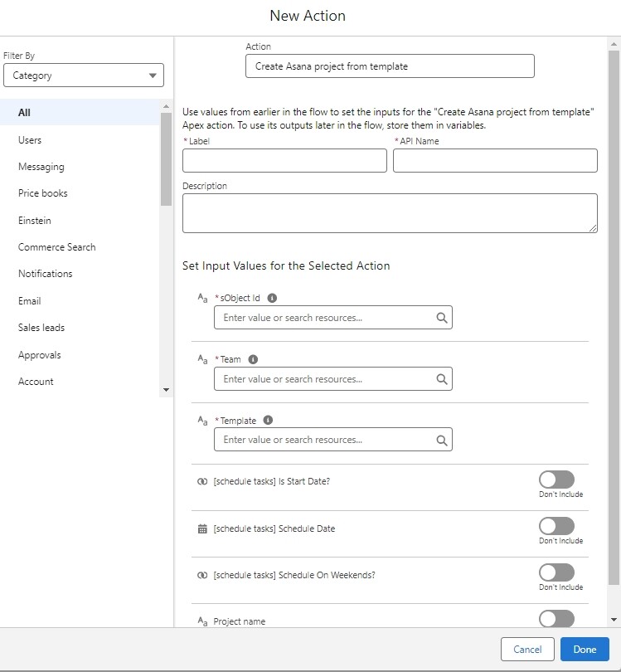Click the Label input field
Viewport: 621px width, 672px height.
click(x=284, y=161)
